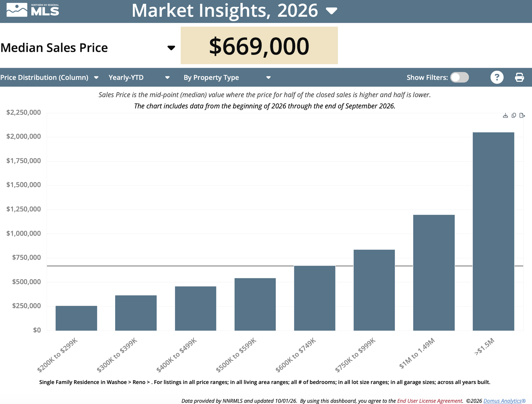This screenshot has height=404, width=532.
Task: Open the help question mark icon
Action: click(x=497, y=77)
